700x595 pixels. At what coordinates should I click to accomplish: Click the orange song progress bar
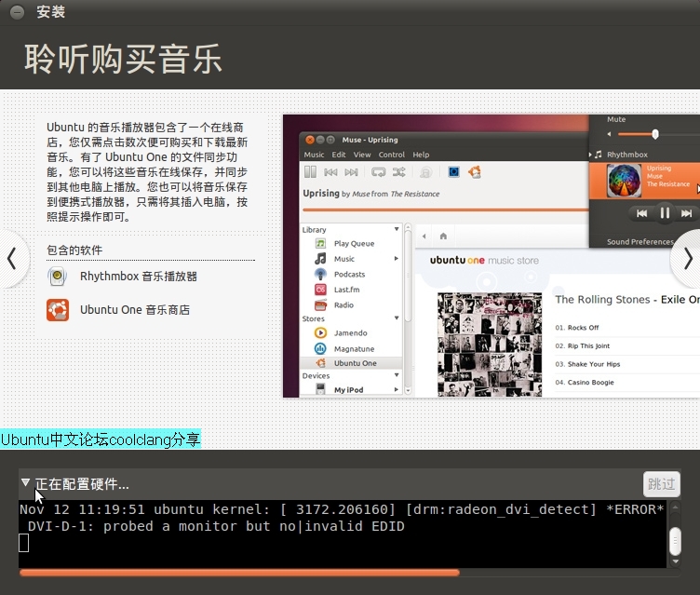click(x=446, y=210)
